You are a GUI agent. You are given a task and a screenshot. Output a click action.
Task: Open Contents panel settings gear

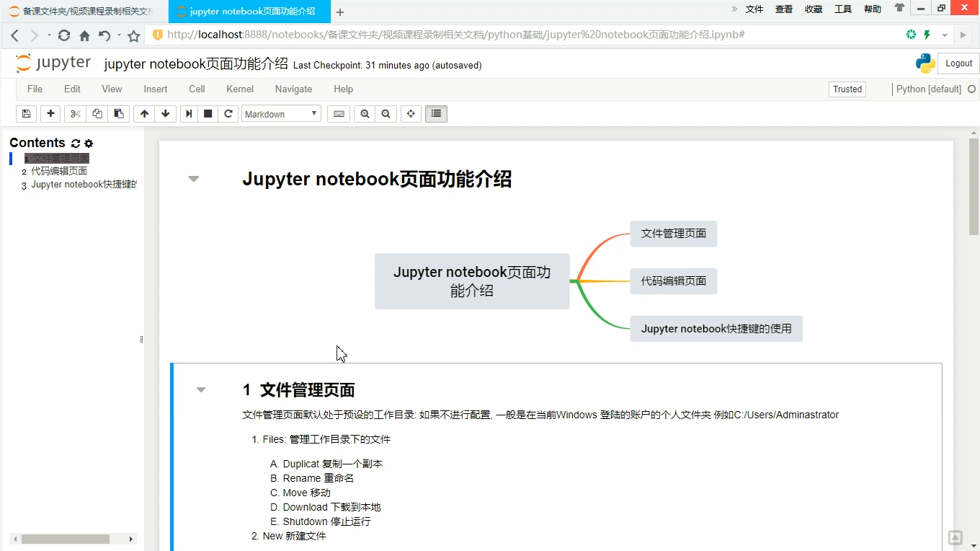pyautogui.click(x=89, y=144)
